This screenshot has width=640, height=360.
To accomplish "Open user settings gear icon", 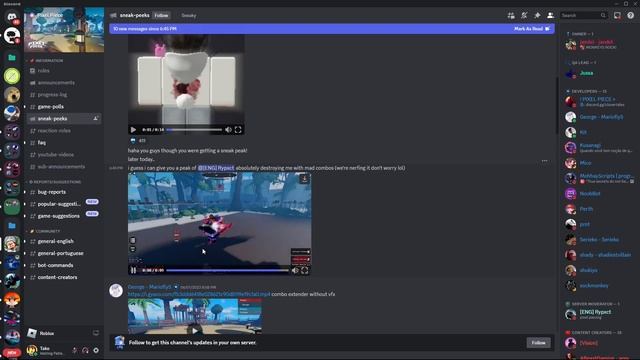I will point(96,350).
